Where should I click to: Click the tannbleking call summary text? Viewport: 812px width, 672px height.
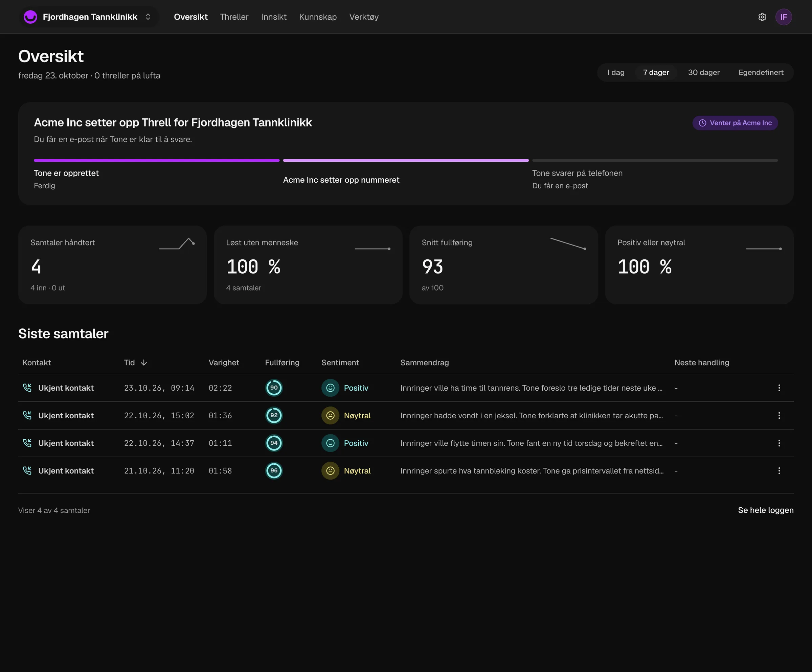point(532,471)
